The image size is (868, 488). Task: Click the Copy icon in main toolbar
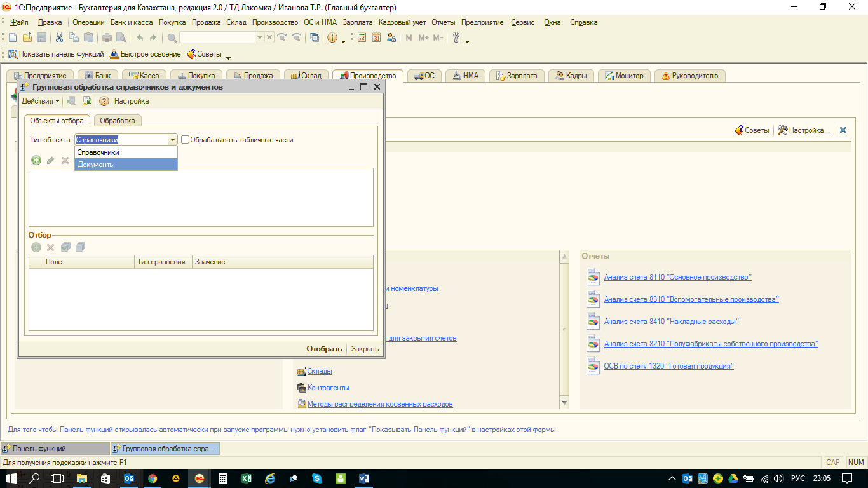[x=74, y=37]
